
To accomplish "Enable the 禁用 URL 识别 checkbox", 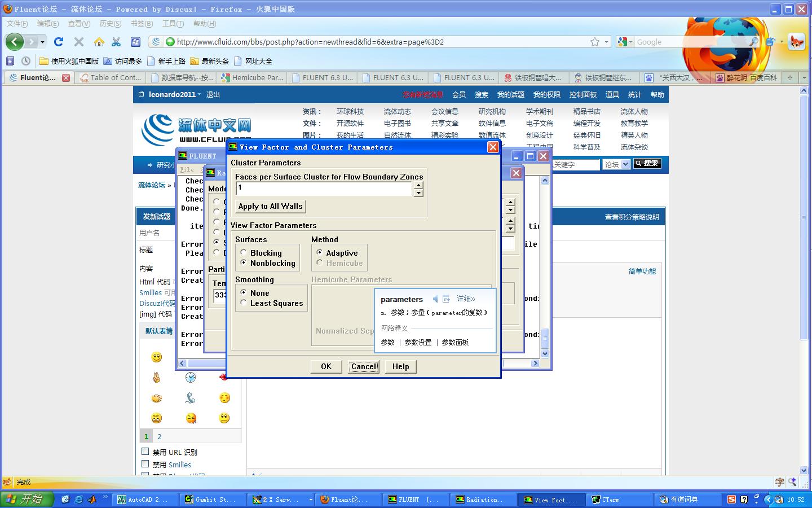I will [145, 452].
